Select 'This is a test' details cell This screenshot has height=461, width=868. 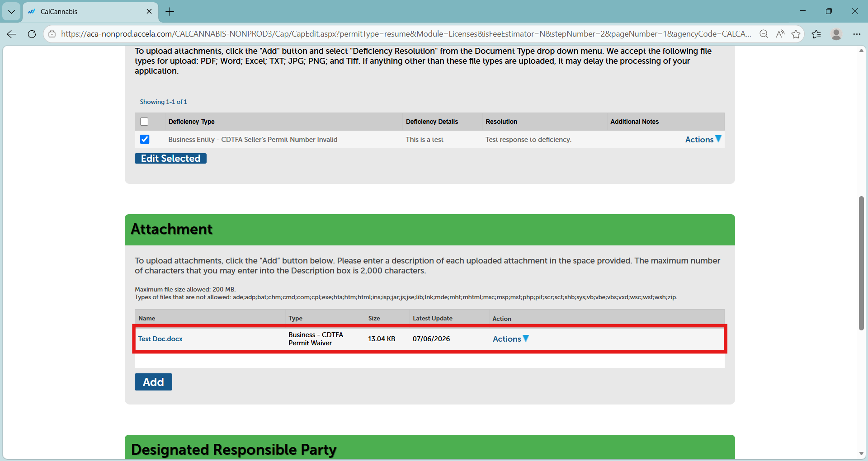click(x=424, y=139)
